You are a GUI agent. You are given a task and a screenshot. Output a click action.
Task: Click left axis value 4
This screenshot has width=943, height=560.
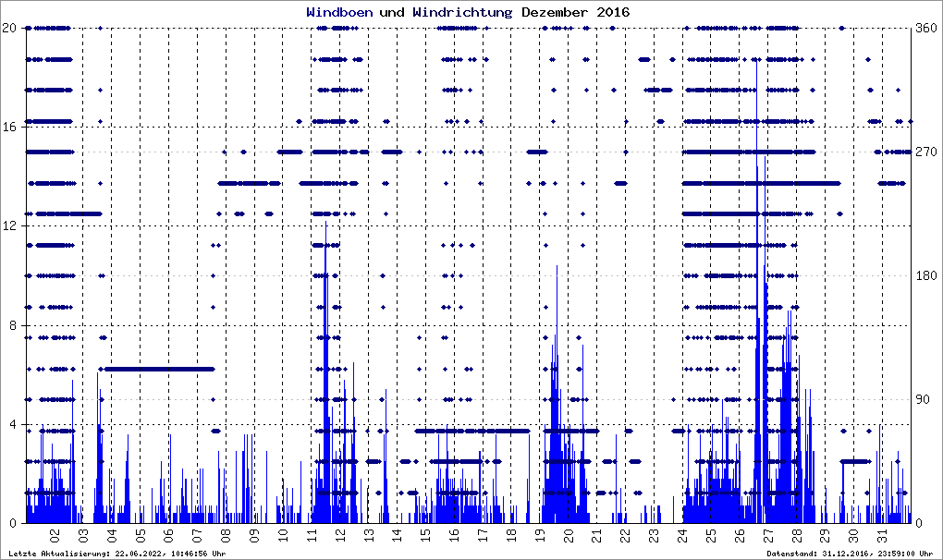pos(11,424)
